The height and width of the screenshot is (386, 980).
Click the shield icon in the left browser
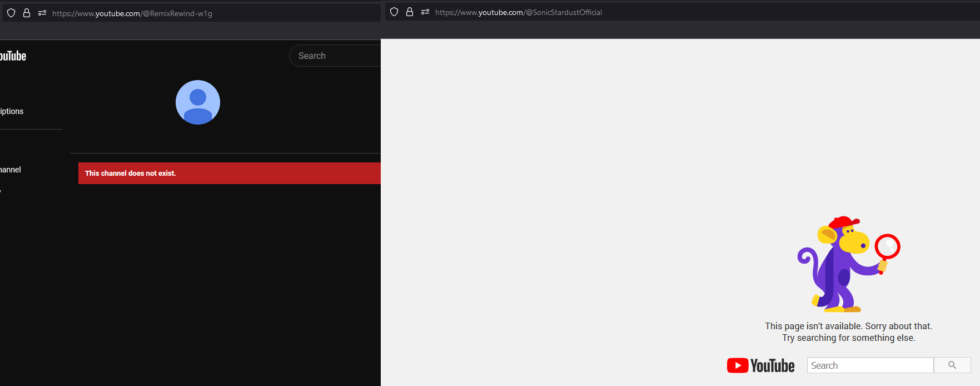[x=11, y=13]
